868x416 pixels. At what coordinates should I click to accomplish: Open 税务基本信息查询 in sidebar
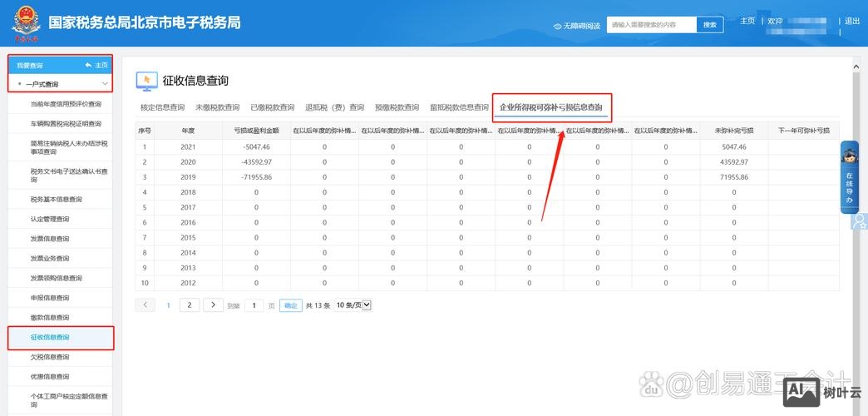click(x=56, y=200)
